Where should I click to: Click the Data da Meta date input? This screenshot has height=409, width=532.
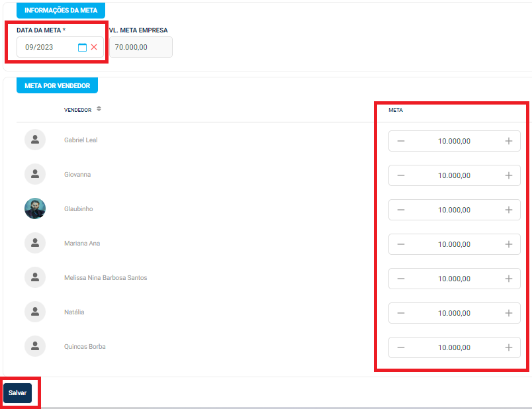point(46,47)
